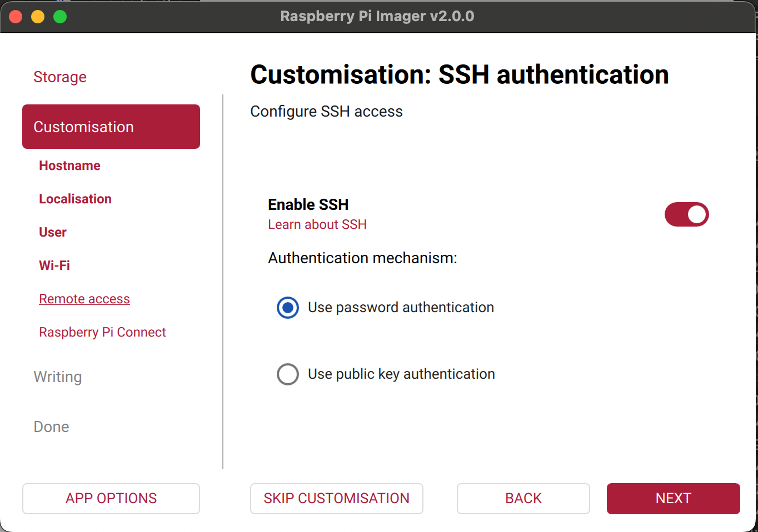This screenshot has height=532, width=758.
Task: Minimize the window using the yellow button
Action: [x=38, y=17]
